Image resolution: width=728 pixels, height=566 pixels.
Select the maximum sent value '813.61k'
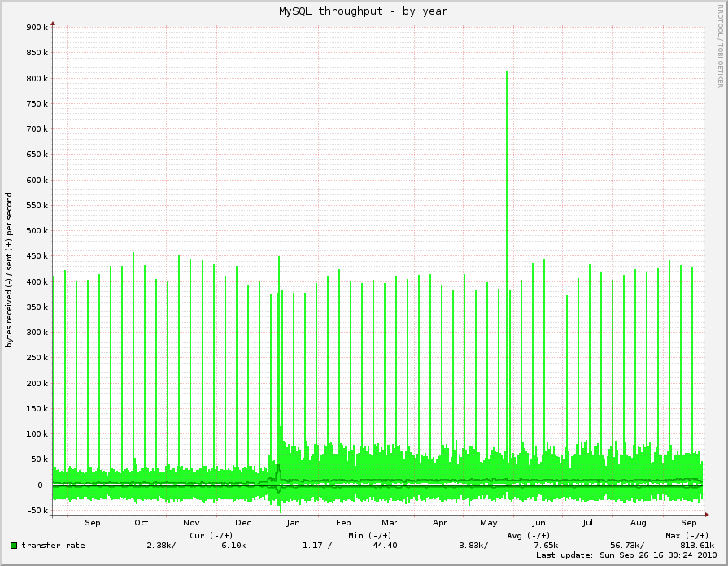tap(697, 546)
